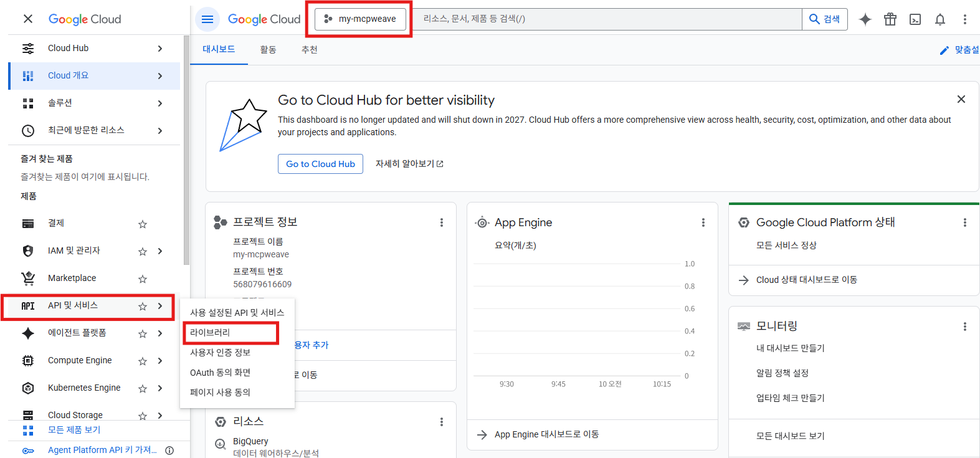This screenshot has height=458, width=980.
Task: Click the 결제 billing card icon
Action: [28, 224]
